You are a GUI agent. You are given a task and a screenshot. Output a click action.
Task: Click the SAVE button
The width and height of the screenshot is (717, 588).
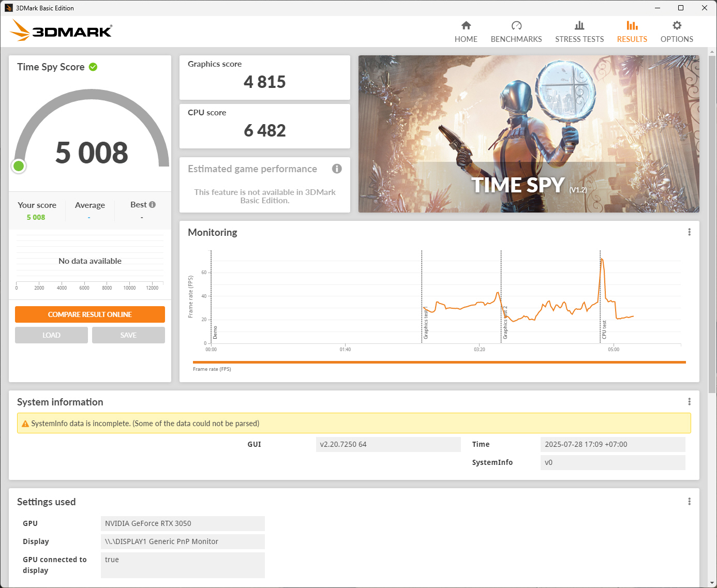click(x=128, y=335)
